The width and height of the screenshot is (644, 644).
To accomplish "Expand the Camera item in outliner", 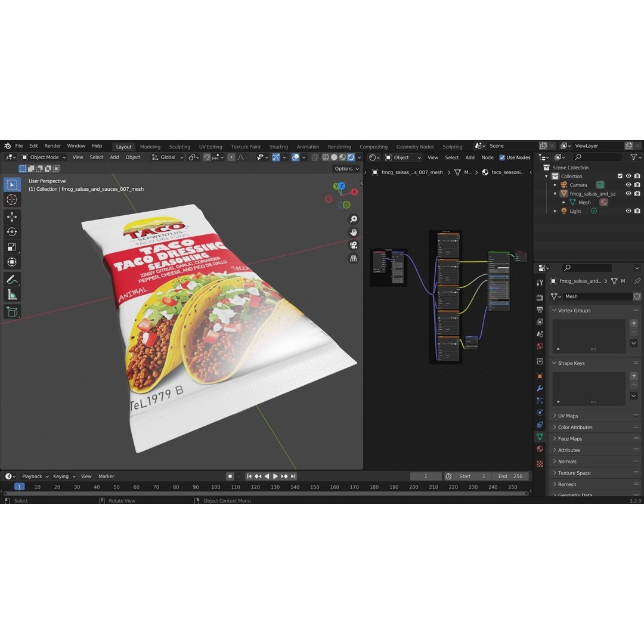I will tap(555, 185).
